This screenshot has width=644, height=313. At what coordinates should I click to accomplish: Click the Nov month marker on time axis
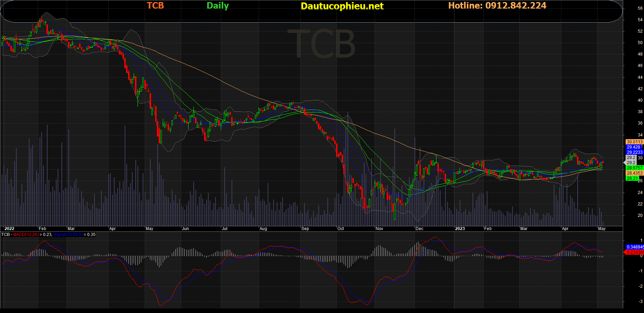379,229
